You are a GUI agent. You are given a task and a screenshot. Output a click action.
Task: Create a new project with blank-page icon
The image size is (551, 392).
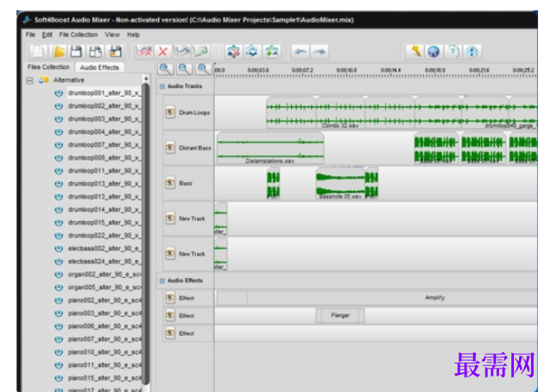coord(38,52)
